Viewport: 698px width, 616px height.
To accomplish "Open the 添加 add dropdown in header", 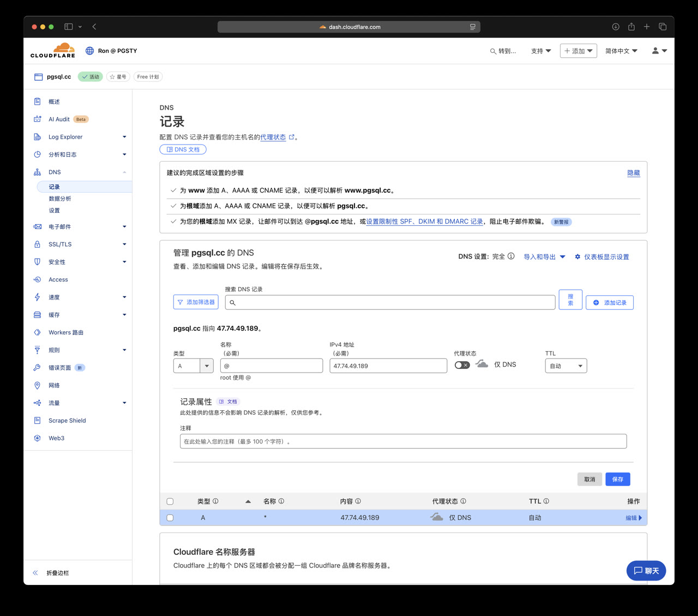I will click(x=579, y=51).
